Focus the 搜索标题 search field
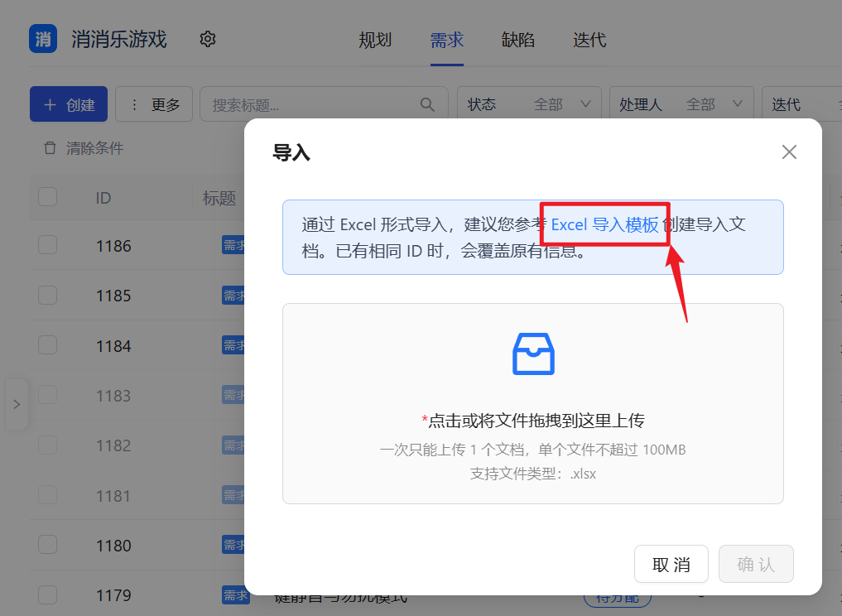Screen dimensions: 842x616 [324, 104]
